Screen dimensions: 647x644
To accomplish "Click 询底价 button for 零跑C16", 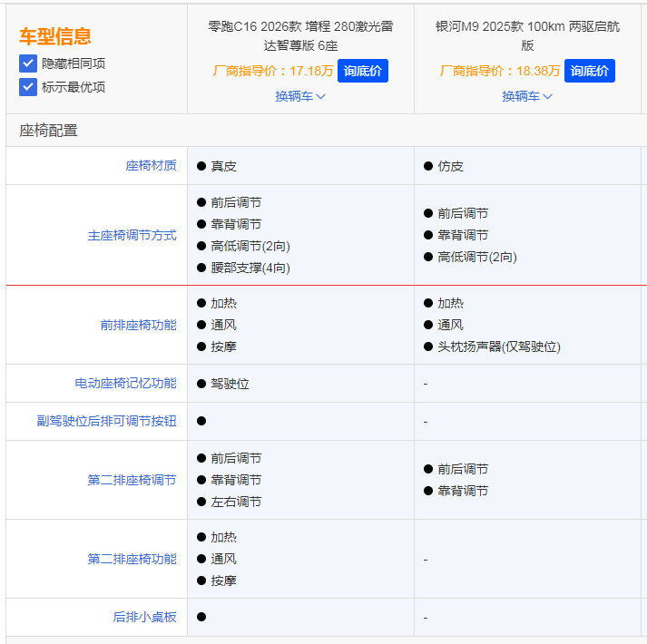I will [362, 71].
